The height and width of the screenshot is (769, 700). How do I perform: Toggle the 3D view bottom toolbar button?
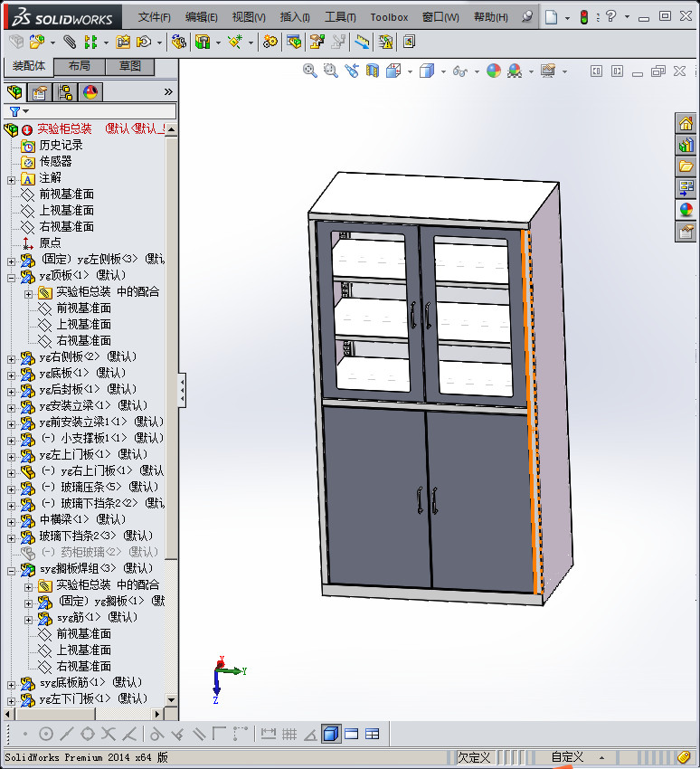(x=331, y=735)
